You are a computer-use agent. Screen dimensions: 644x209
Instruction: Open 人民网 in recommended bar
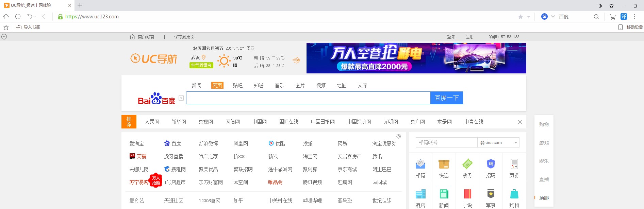[152, 122]
